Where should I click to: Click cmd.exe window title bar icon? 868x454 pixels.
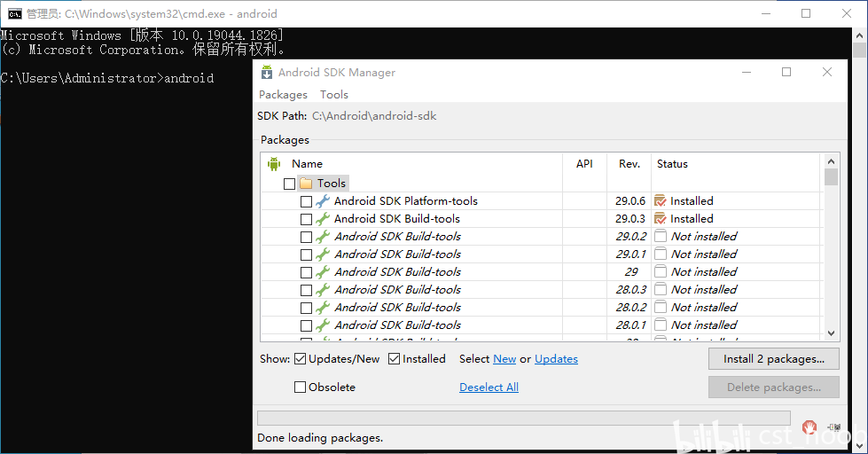coord(14,14)
